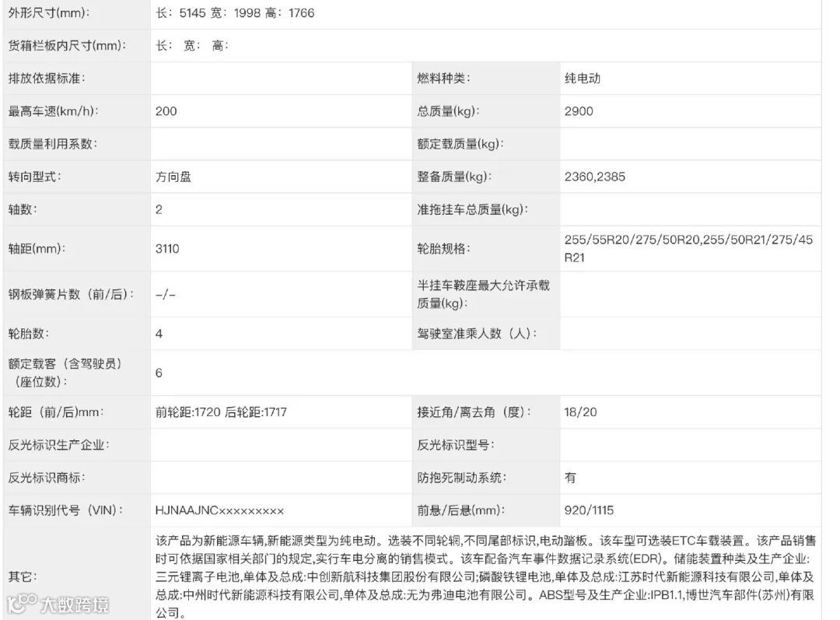Click the approach angle value 18/20
Viewport: 840px width, 620px height.
click(x=580, y=412)
